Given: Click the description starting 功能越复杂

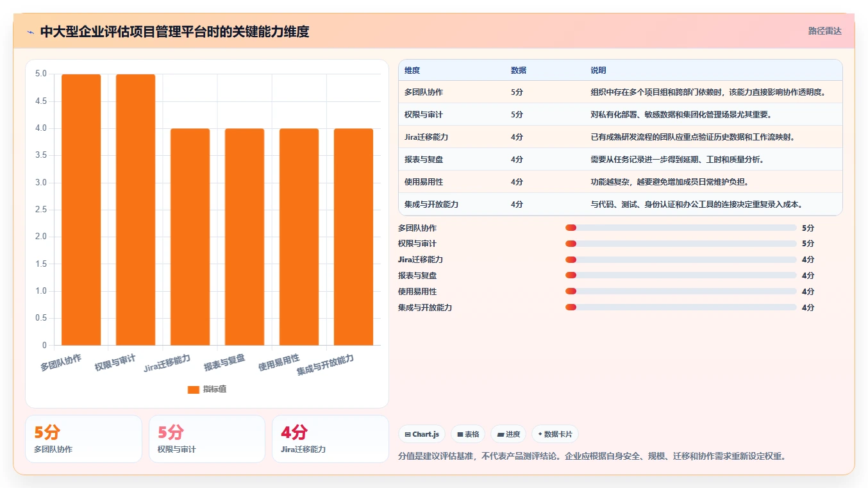Looking at the screenshot, I should [670, 182].
